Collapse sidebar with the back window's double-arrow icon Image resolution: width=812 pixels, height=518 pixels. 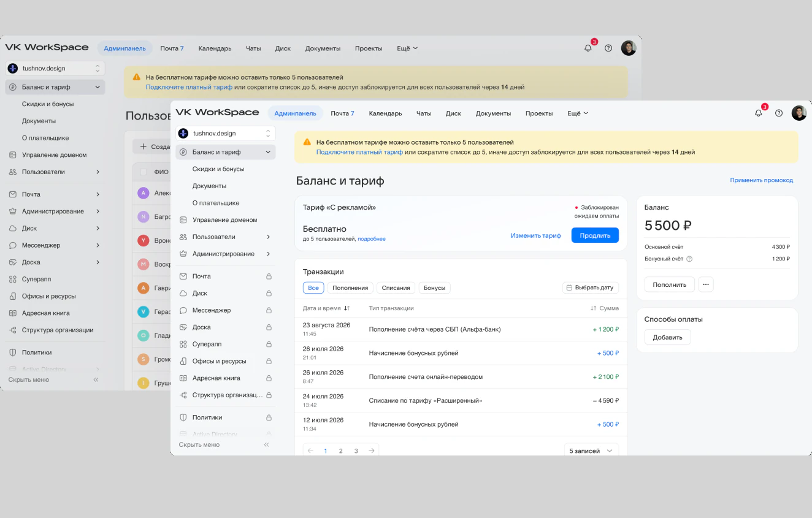click(x=96, y=380)
